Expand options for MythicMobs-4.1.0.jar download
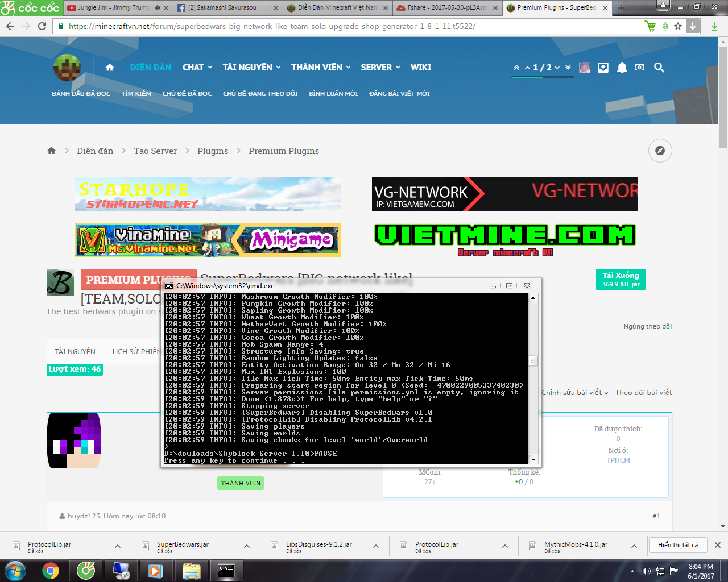The width and height of the screenshot is (728, 582). 634,546
